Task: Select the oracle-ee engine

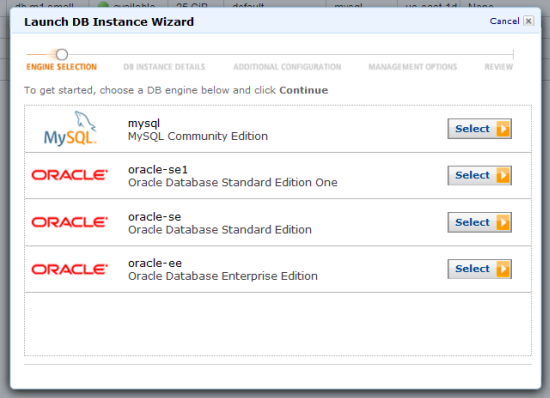Action: pos(479,269)
